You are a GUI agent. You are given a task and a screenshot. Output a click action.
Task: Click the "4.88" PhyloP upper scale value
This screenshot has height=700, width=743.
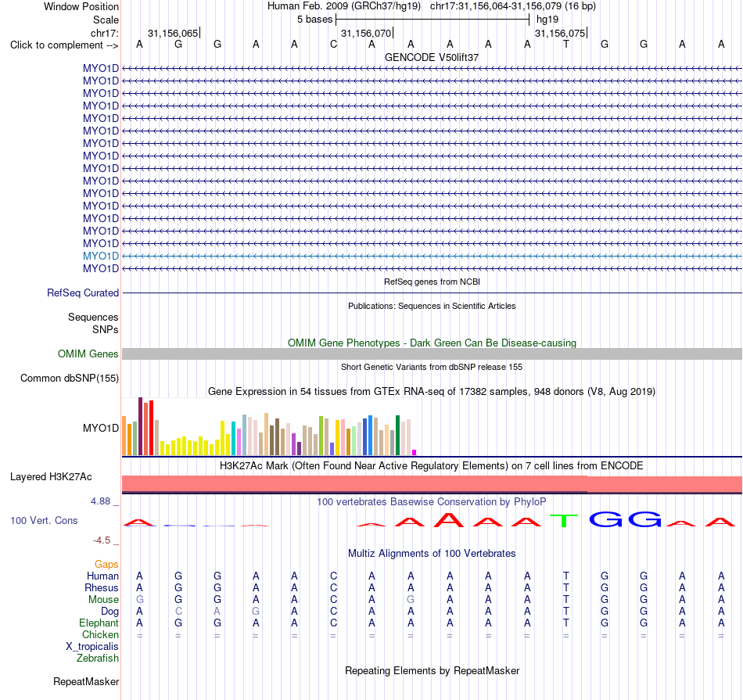click(100, 501)
